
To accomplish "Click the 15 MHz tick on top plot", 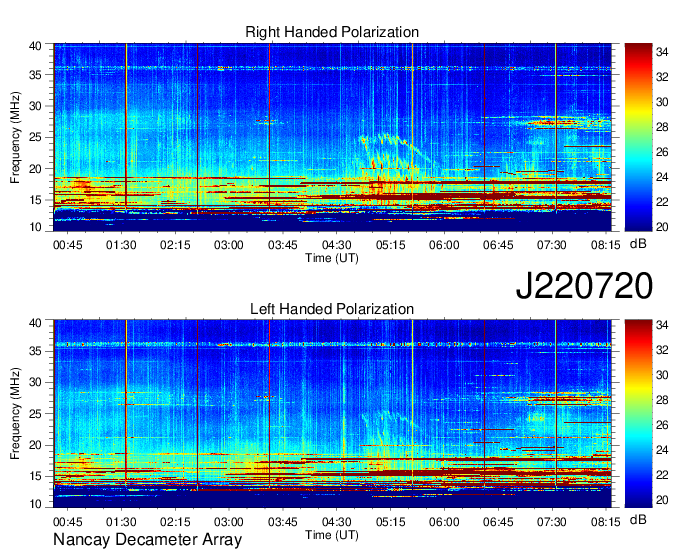I will [x=35, y=200].
